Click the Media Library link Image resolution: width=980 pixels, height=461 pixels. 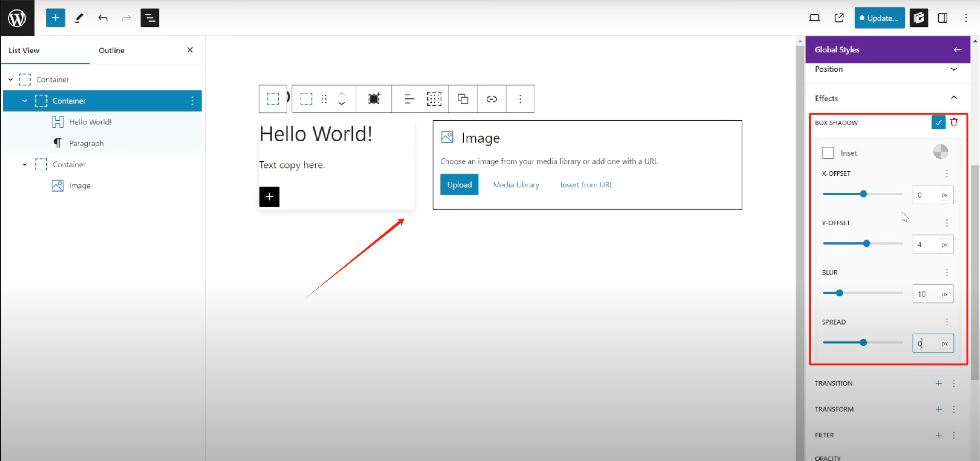coord(516,185)
